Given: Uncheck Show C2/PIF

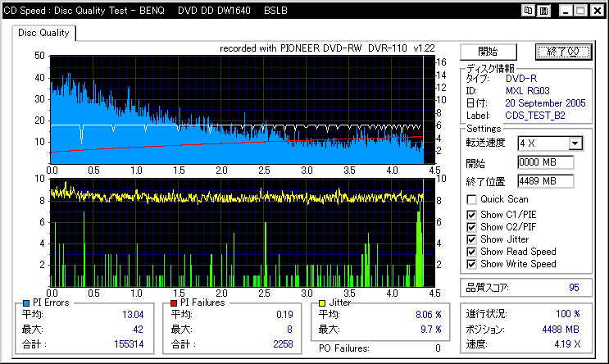Looking at the screenshot, I should coord(471,227).
